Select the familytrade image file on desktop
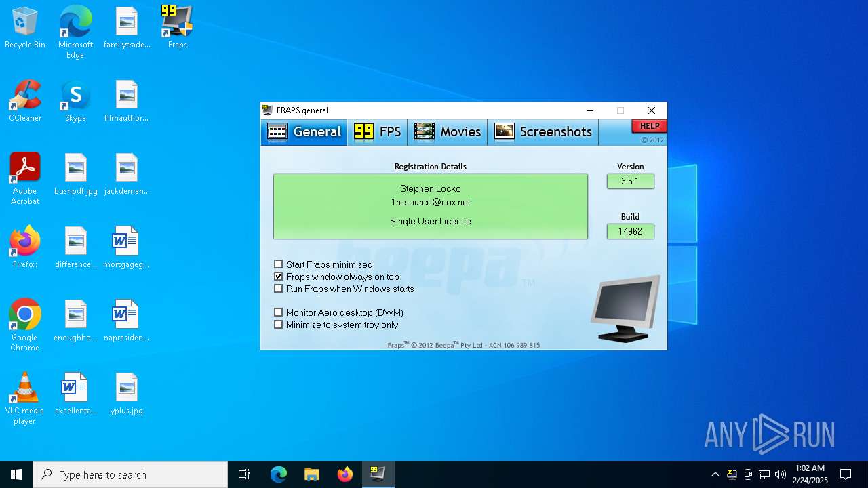 click(127, 28)
